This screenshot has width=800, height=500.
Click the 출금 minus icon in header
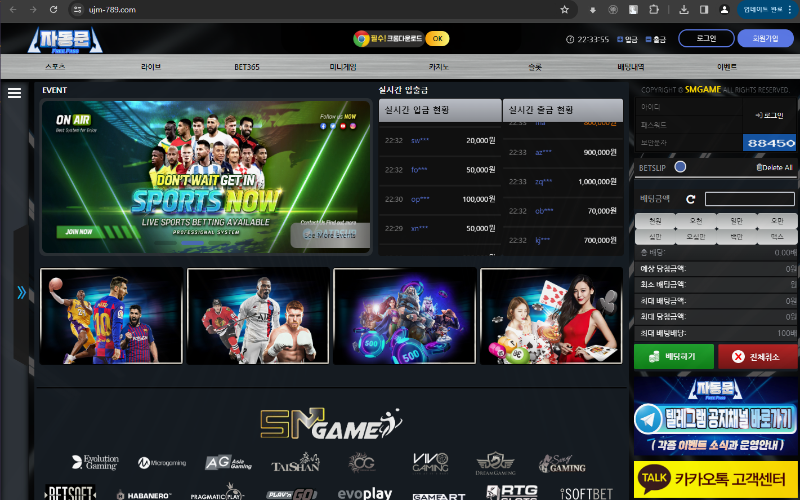coord(647,39)
